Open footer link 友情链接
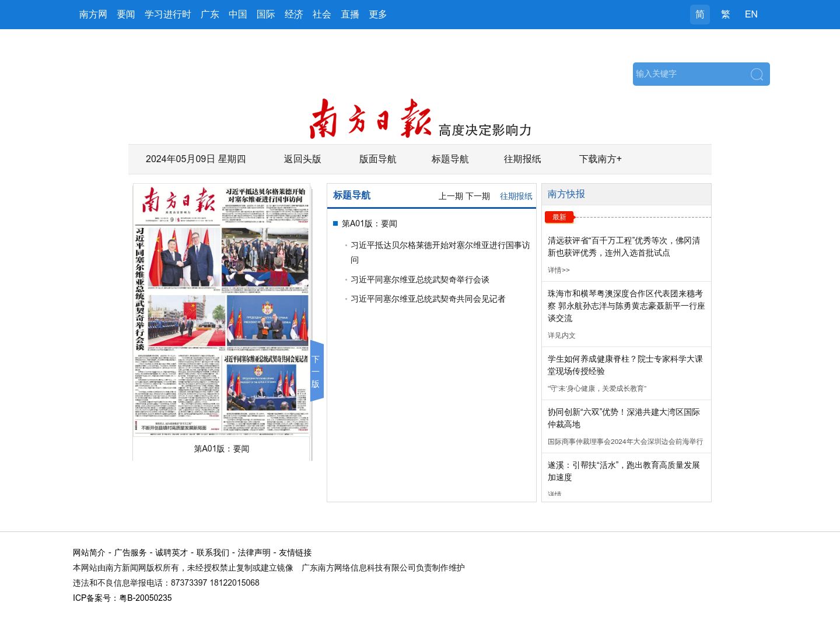840x630 pixels. 295,553
